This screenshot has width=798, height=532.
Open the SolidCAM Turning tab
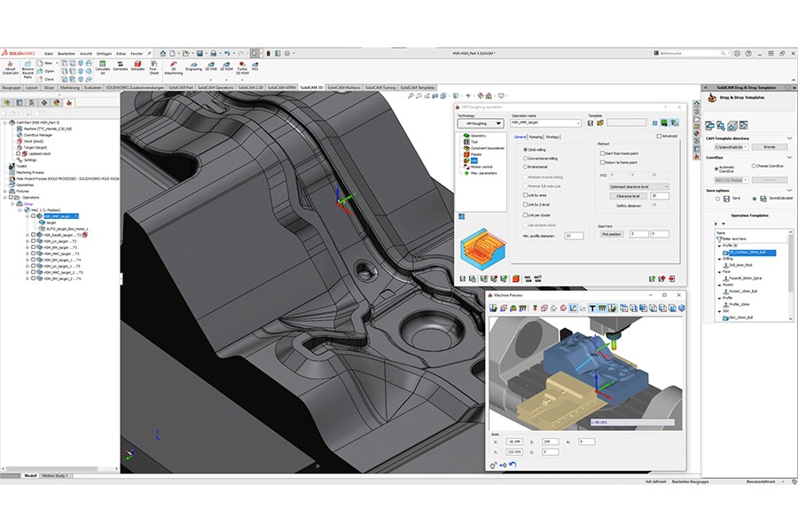click(380, 88)
